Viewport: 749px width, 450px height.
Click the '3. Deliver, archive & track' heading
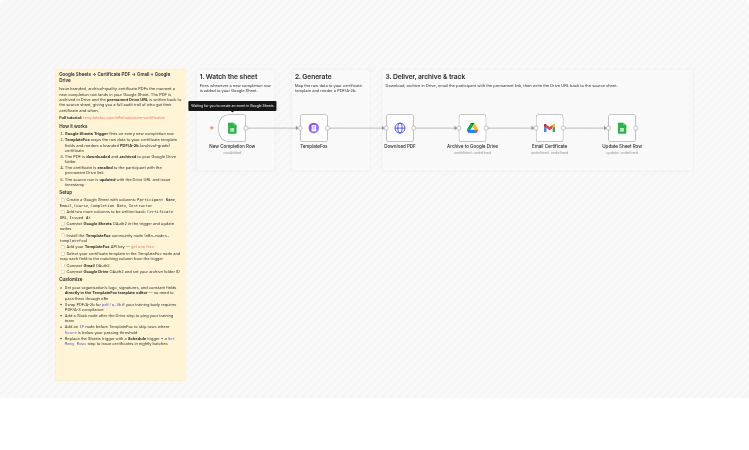point(425,76)
